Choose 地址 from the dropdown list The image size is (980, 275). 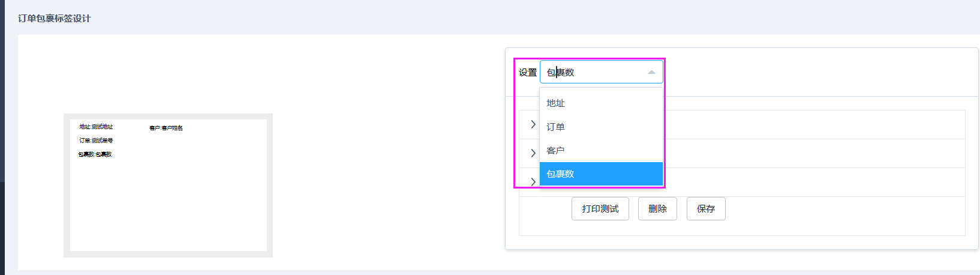pyautogui.click(x=601, y=103)
